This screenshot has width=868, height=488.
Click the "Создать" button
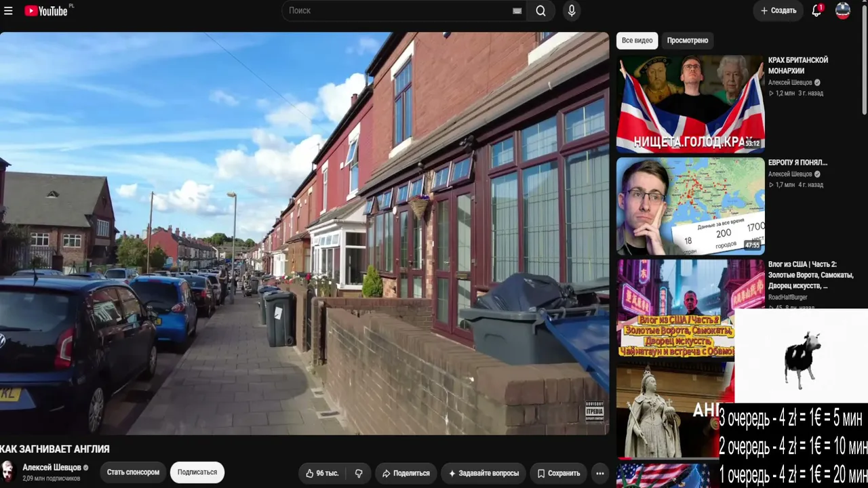[778, 11]
